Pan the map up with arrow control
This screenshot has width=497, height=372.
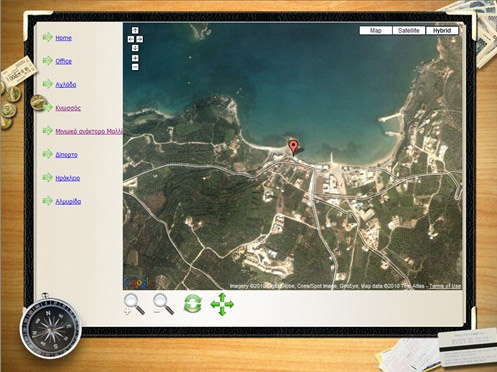(135, 30)
